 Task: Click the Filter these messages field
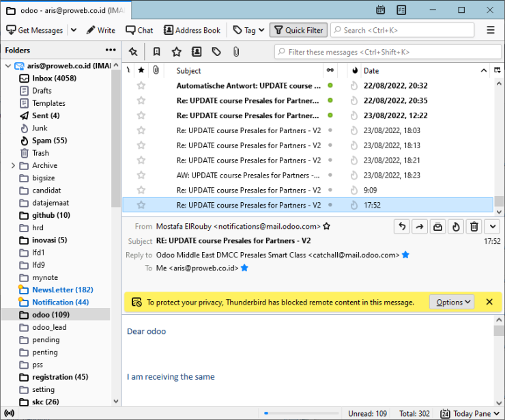pyautogui.click(x=388, y=52)
